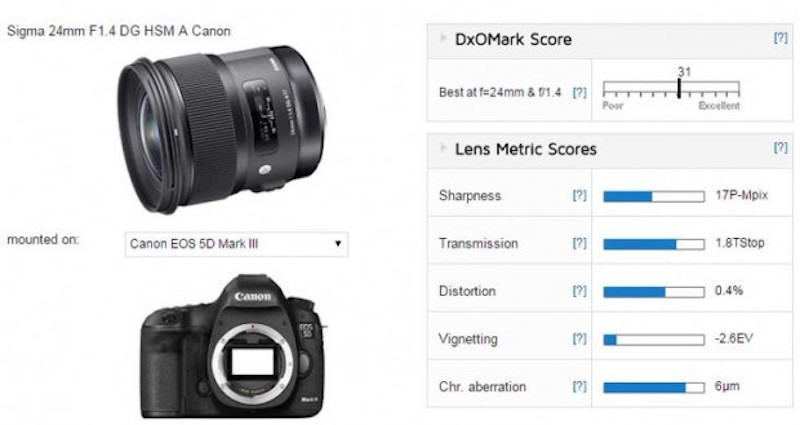The height and width of the screenshot is (425, 800).
Task: Collapse the Lens Metric Scores section triangle
Action: pos(443,148)
